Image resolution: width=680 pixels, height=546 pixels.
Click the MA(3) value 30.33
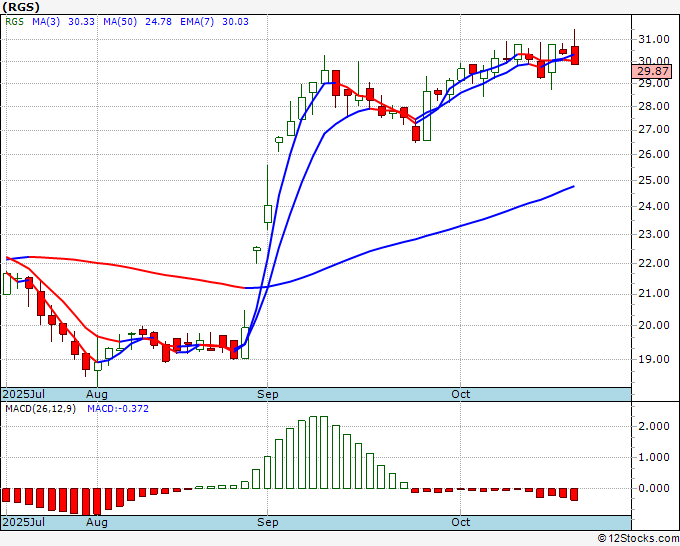click(82, 22)
